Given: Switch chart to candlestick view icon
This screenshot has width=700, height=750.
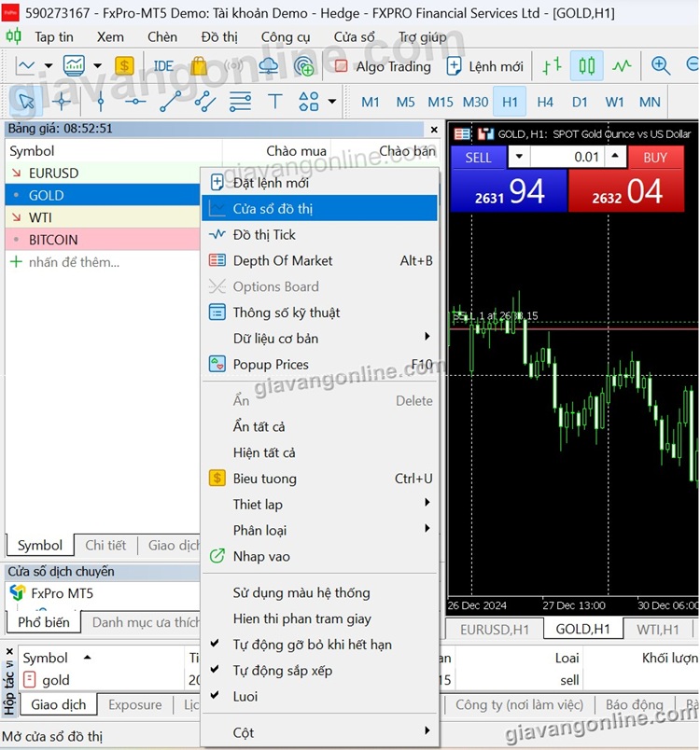Looking at the screenshot, I should point(586,66).
